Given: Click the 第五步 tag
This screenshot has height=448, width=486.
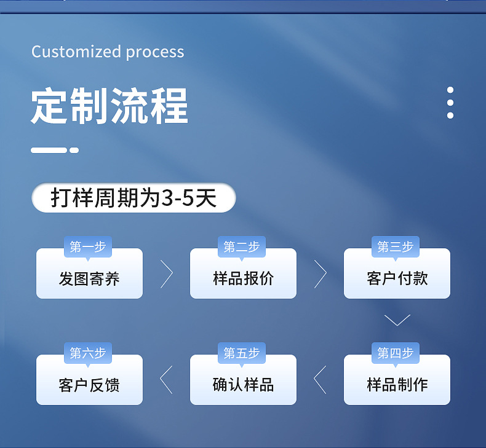Looking at the screenshot, I should pos(241,353).
